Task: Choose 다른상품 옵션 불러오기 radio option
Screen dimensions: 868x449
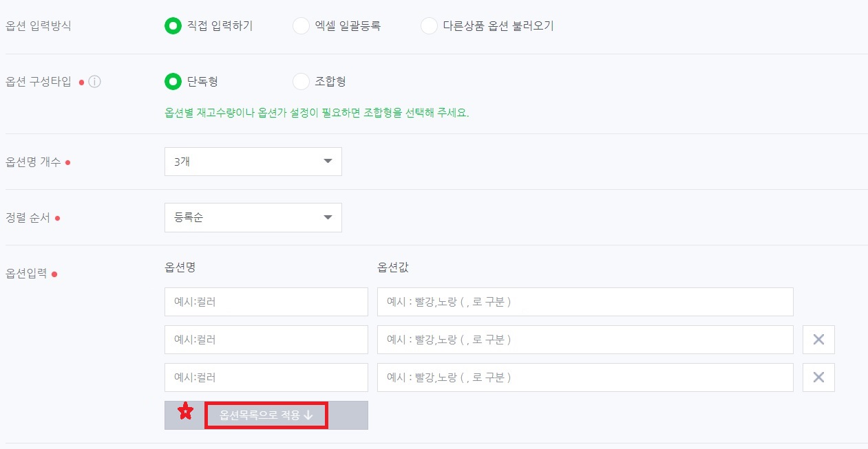Action: coord(429,26)
